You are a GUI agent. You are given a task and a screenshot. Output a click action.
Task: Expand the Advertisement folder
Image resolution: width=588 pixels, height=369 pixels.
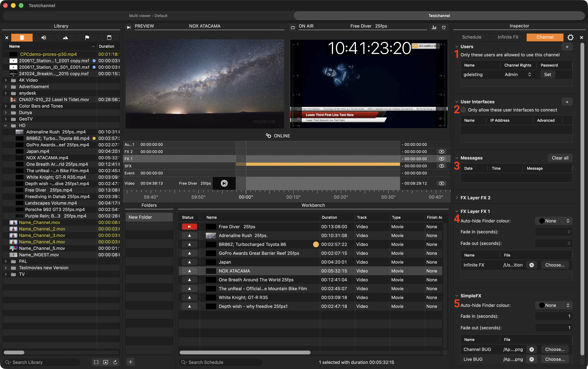pyautogui.click(x=6, y=87)
